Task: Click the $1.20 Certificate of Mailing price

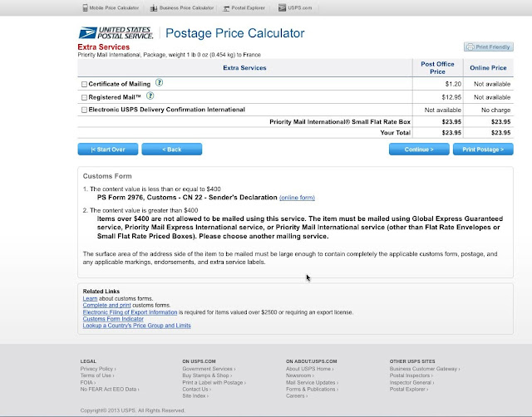Action: [453, 84]
